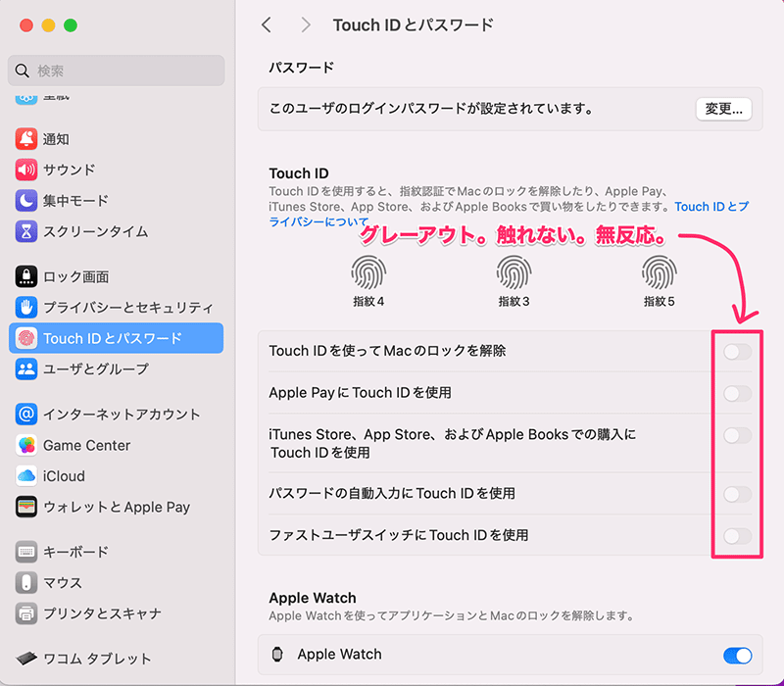Click the magnifier icon in search field

pyautogui.click(x=22, y=71)
